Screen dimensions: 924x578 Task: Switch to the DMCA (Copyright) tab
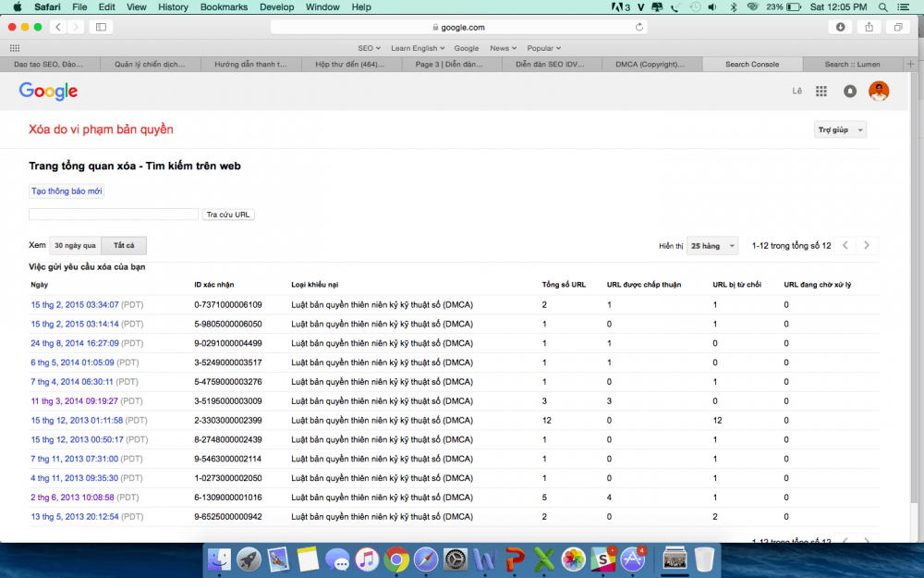click(x=651, y=65)
